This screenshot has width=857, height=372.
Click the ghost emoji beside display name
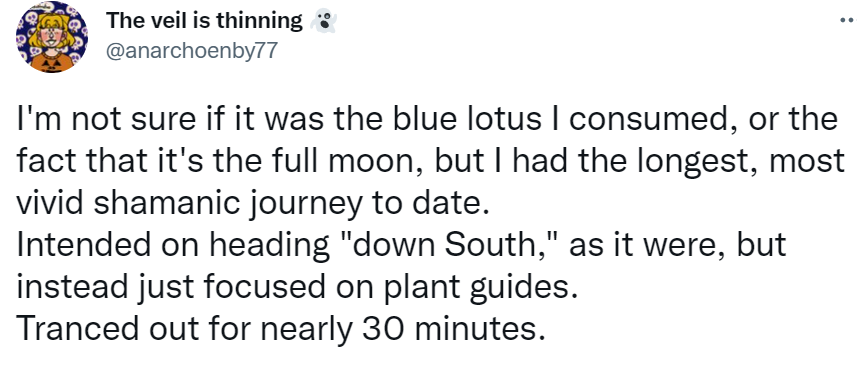point(323,22)
